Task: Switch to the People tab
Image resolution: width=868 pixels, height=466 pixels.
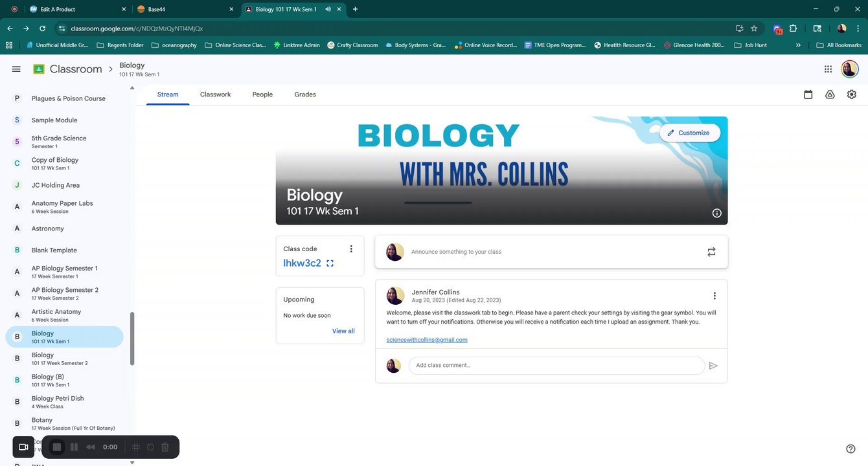Action: pyautogui.click(x=262, y=94)
